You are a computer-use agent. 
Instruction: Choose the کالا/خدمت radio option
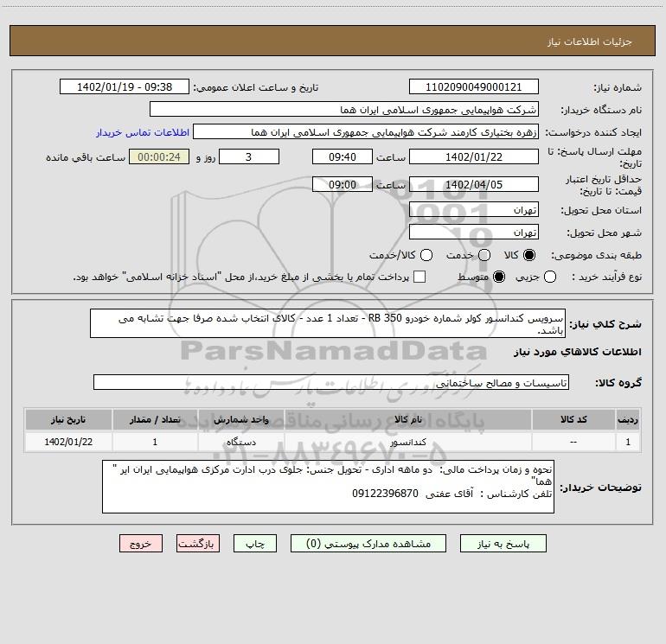pos(426,255)
